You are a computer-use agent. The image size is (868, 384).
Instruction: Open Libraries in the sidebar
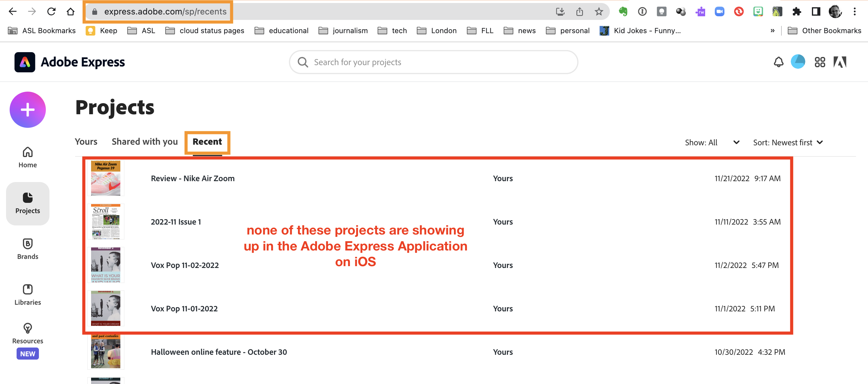coord(27,294)
